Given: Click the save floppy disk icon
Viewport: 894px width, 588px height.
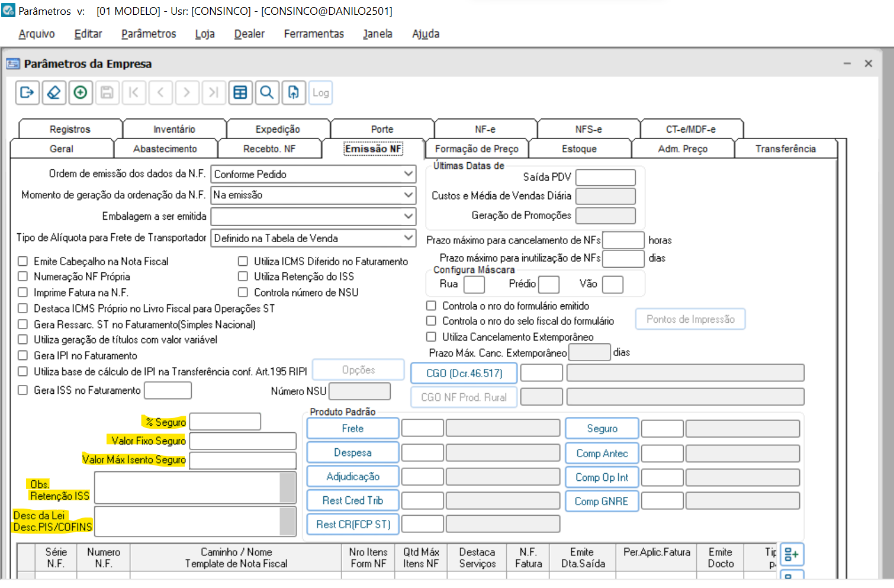Looking at the screenshot, I should (107, 92).
